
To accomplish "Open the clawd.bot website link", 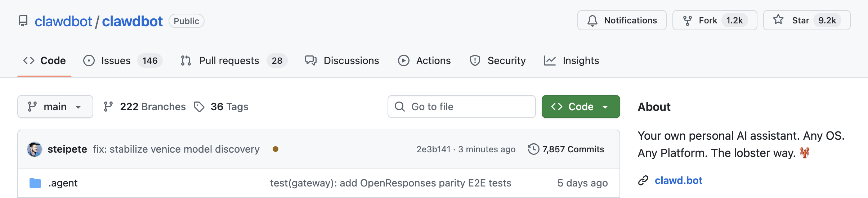I will (x=678, y=180).
